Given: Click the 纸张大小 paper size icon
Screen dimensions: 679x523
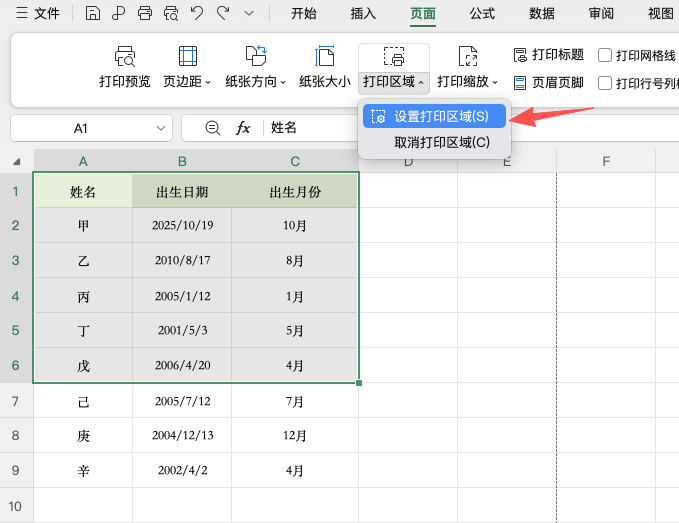Looking at the screenshot, I should pos(324,56).
